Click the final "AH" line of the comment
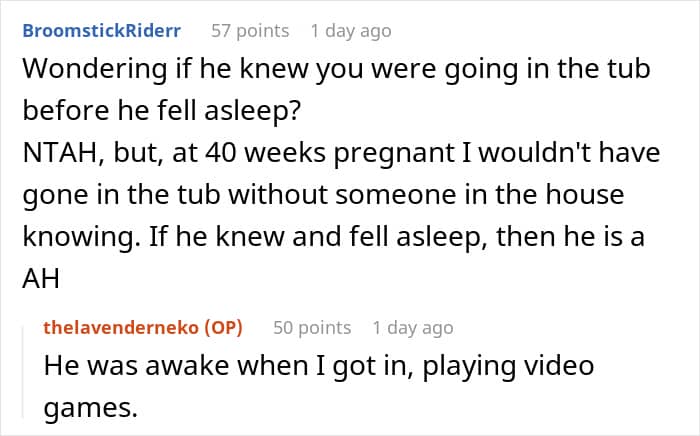This screenshot has height=436, width=700. click(x=41, y=280)
